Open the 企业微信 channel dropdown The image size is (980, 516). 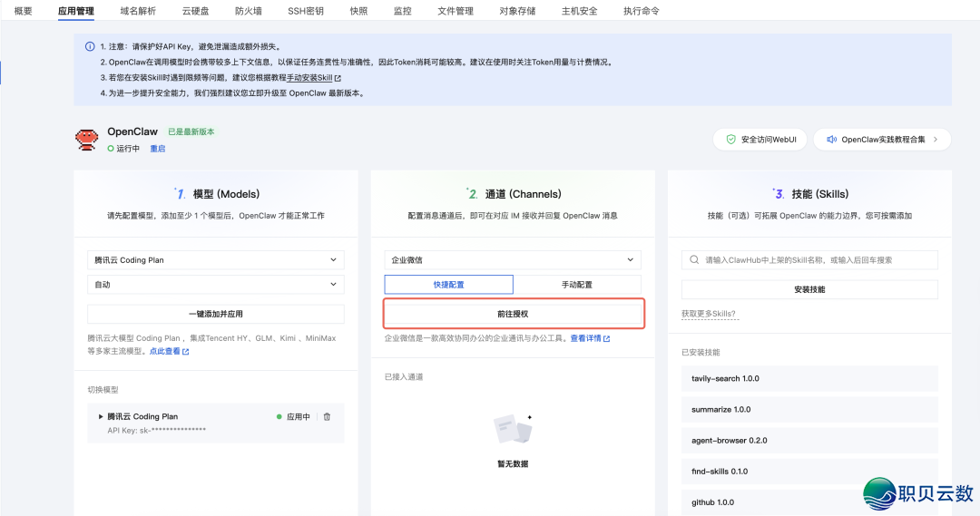[513, 260]
